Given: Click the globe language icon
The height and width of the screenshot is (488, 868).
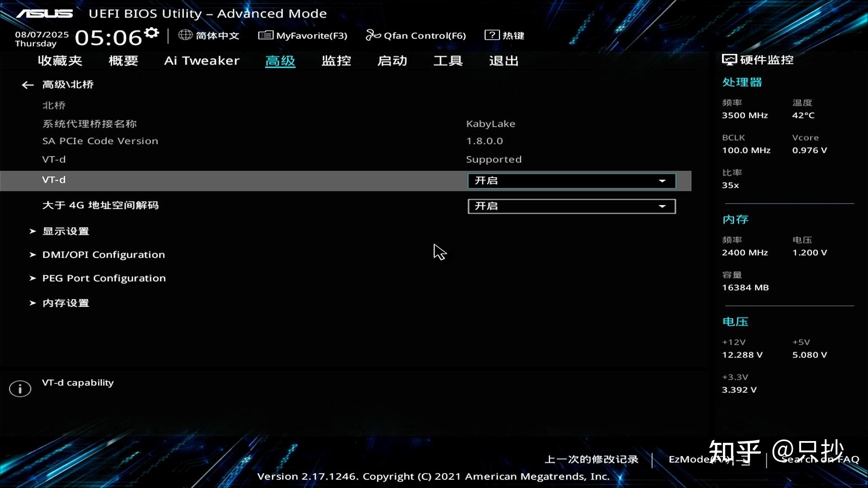Looking at the screenshot, I should pyautogui.click(x=185, y=35).
